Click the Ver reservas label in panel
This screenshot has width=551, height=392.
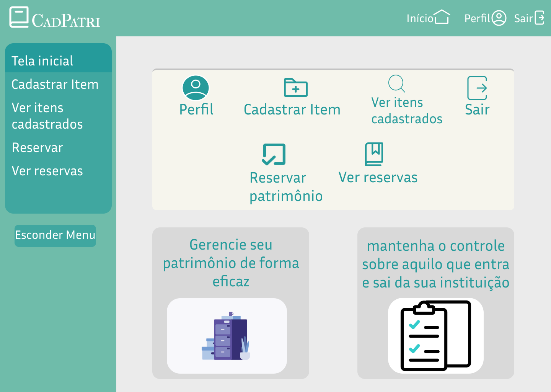point(378,177)
